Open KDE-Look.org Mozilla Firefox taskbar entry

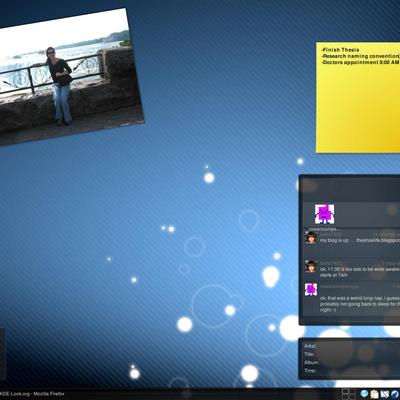pyautogui.click(x=32, y=394)
